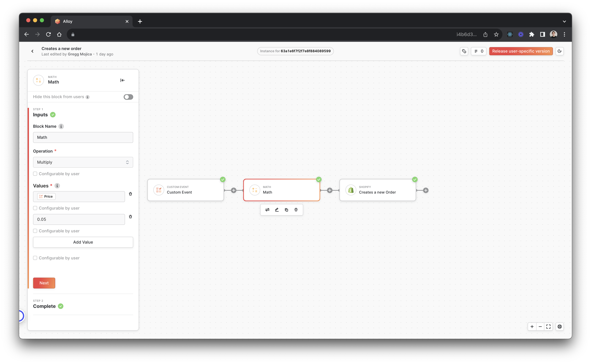Check Configurable by user under Operation

(x=35, y=174)
